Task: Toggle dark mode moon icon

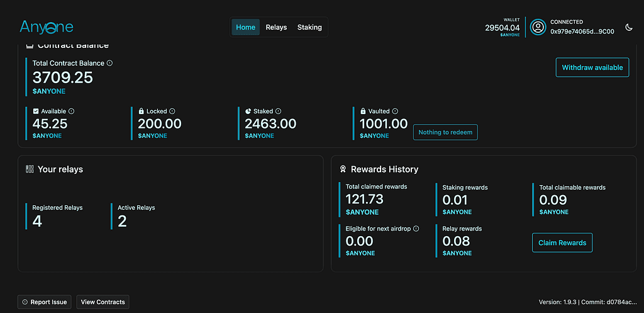Action: point(629,27)
